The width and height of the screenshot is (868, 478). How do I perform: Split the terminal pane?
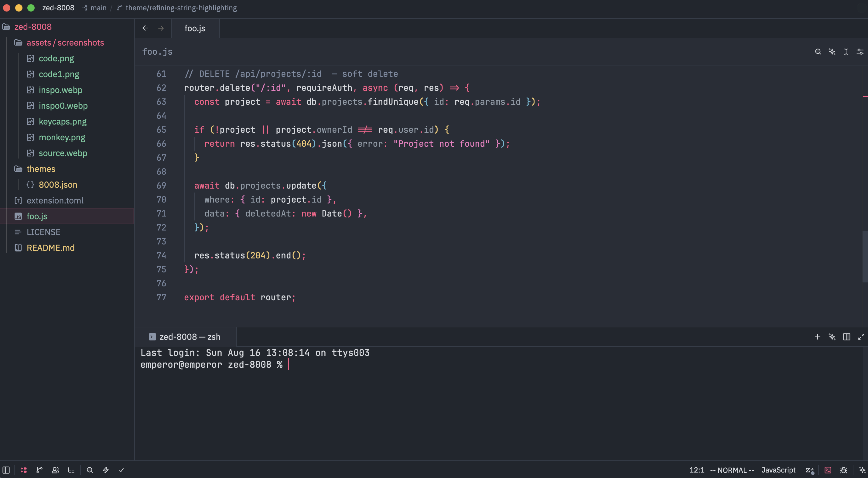click(846, 337)
